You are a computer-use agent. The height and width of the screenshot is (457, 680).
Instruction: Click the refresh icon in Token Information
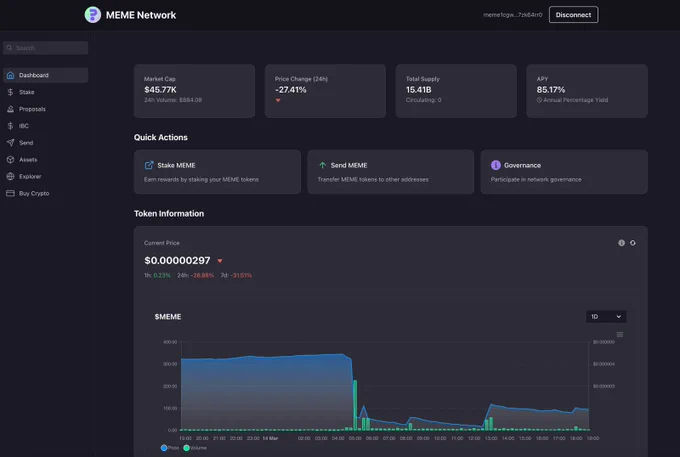[x=633, y=243]
